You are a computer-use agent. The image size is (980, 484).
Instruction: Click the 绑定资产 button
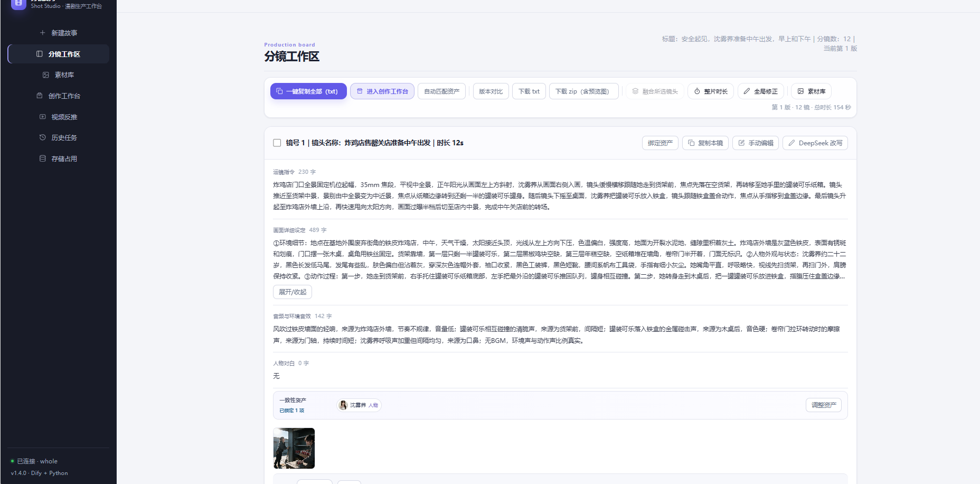pos(661,143)
